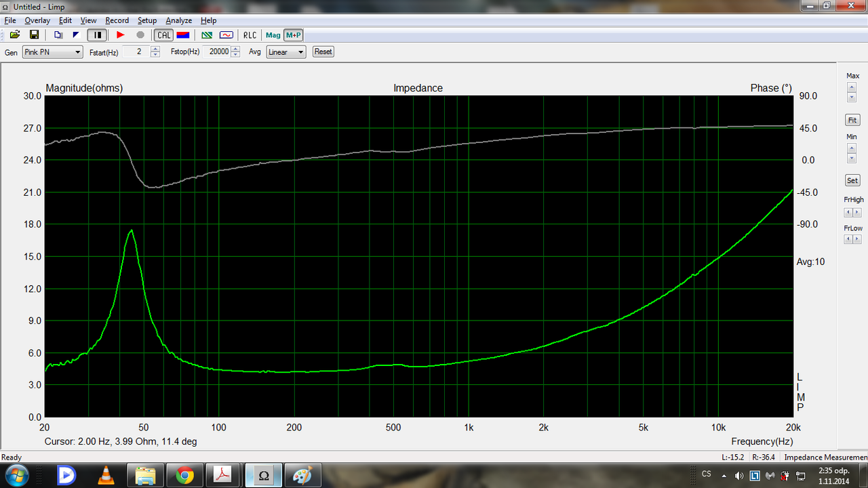Decrease Fstop value with down arrow
Viewport: 868px width, 488px height.
235,55
